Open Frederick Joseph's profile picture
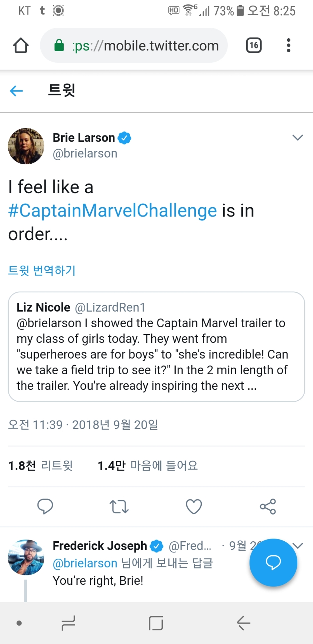313x644 pixels. tap(26, 557)
